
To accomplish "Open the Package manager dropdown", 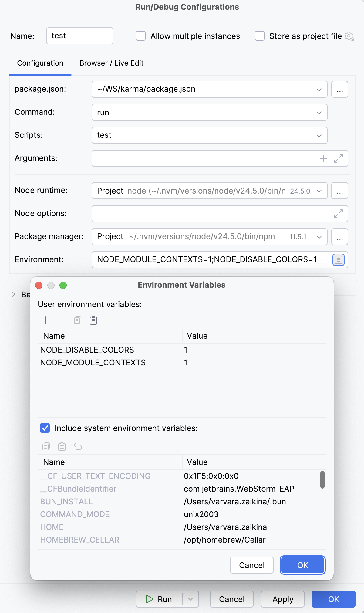I will (x=319, y=237).
